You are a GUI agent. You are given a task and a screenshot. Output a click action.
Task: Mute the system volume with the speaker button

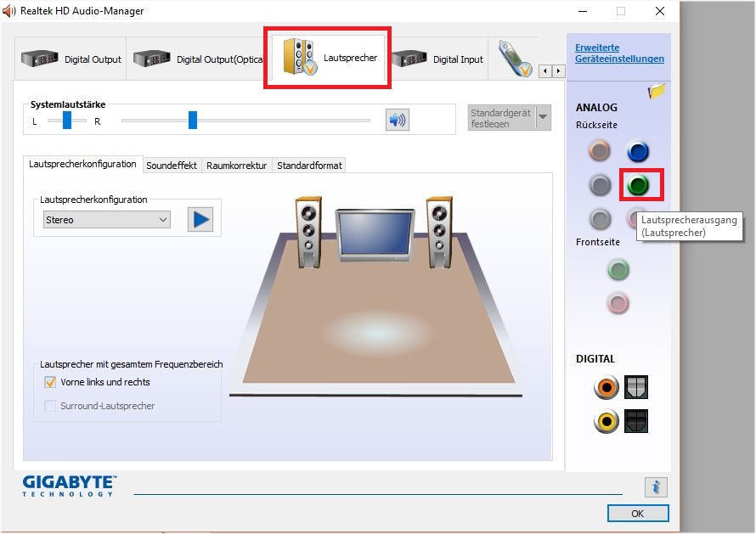(x=398, y=120)
